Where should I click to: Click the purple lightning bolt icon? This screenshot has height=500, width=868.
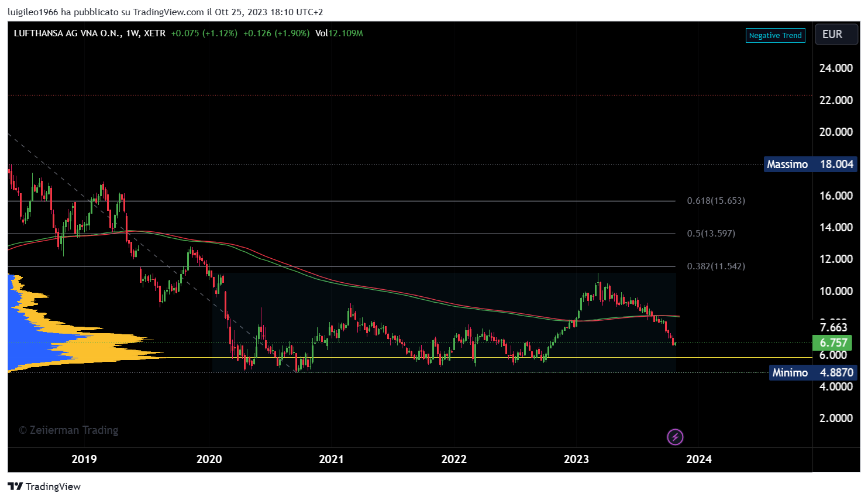coord(675,437)
